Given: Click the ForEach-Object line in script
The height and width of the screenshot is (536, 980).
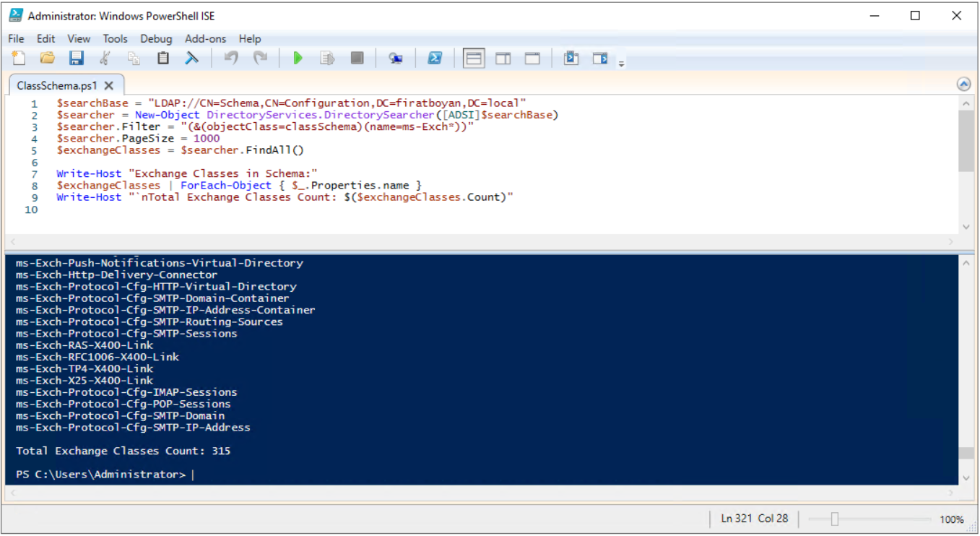Looking at the screenshot, I should pyautogui.click(x=239, y=186).
